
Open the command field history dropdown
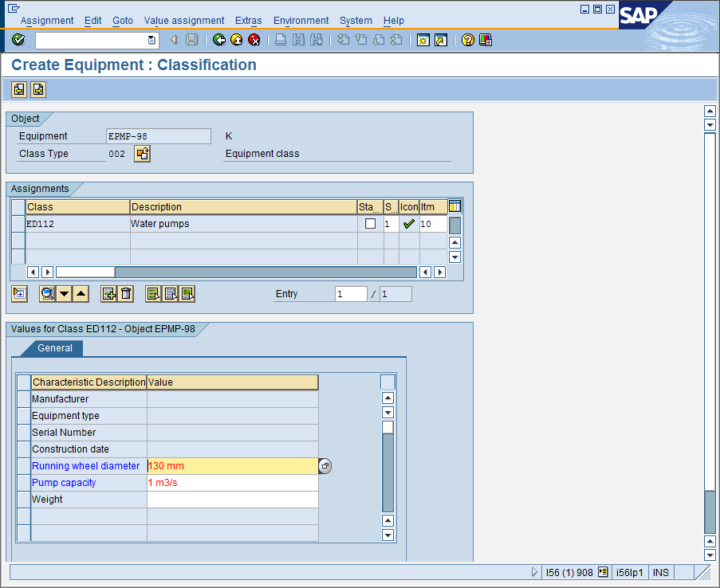click(x=151, y=40)
